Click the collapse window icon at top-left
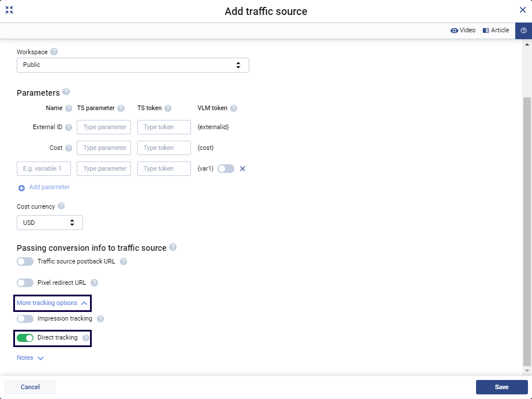This screenshot has width=532, height=399. [x=9, y=10]
